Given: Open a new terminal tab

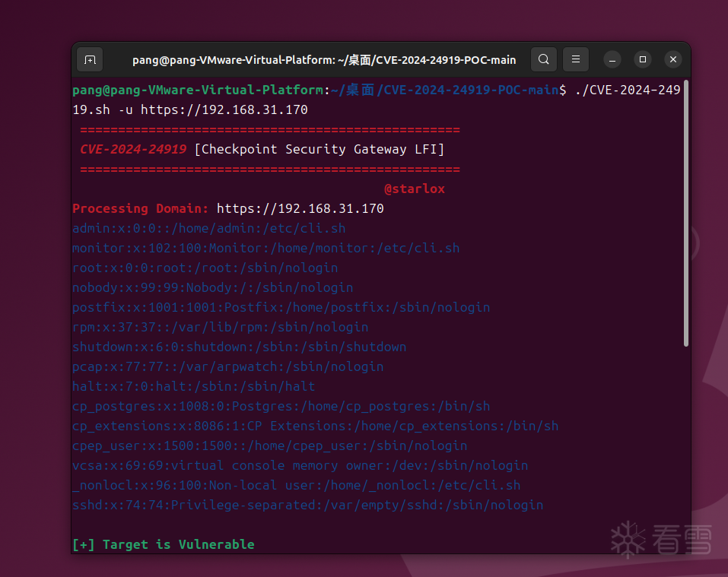Looking at the screenshot, I should [x=90, y=59].
